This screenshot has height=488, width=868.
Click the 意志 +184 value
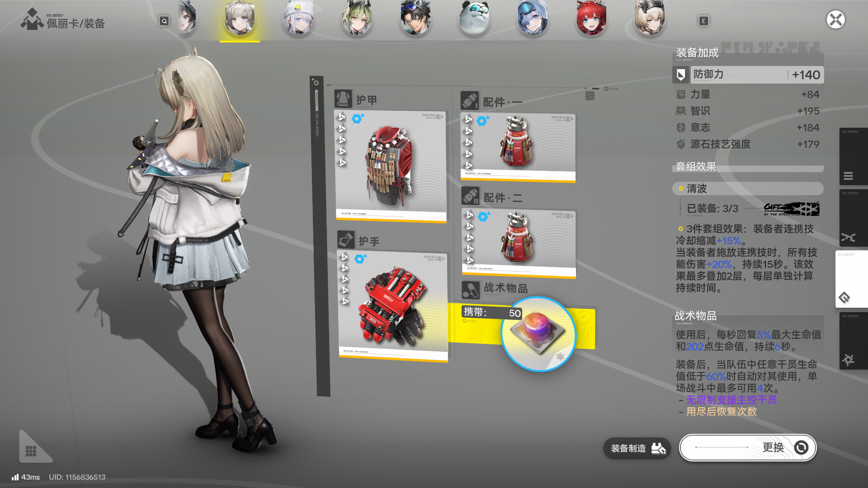pyautogui.click(x=808, y=128)
